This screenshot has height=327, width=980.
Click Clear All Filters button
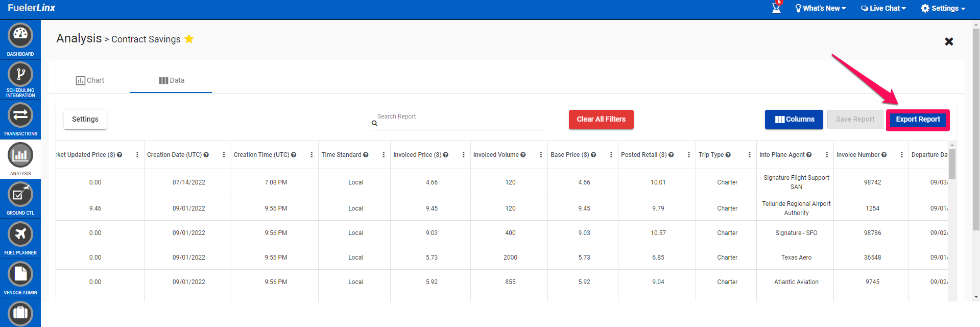point(601,120)
